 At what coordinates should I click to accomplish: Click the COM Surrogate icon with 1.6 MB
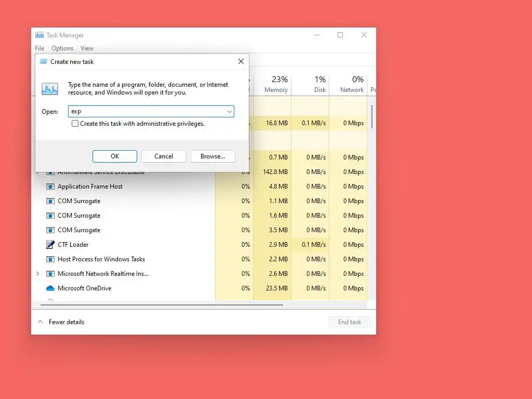(x=50, y=216)
